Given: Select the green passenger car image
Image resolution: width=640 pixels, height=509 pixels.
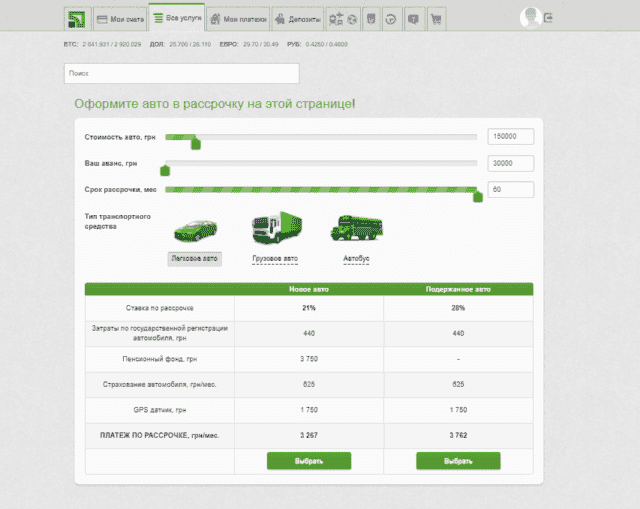Looking at the screenshot, I should [x=194, y=229].
